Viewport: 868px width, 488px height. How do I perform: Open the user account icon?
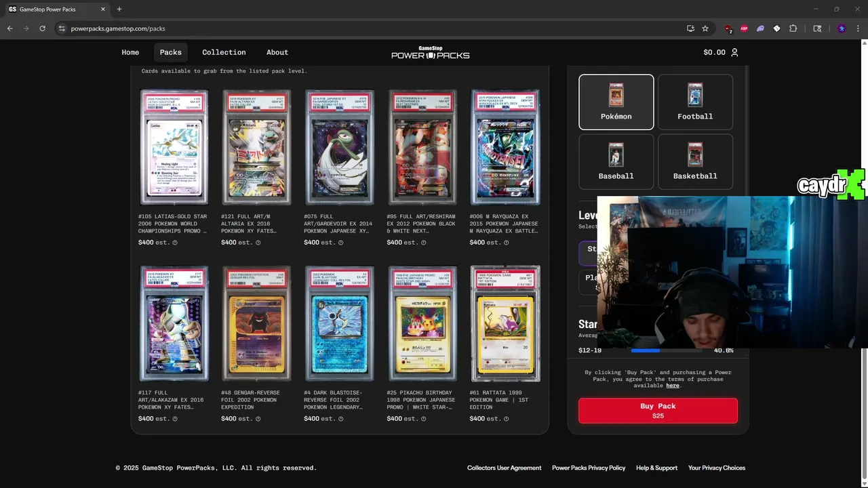[734, 52]
